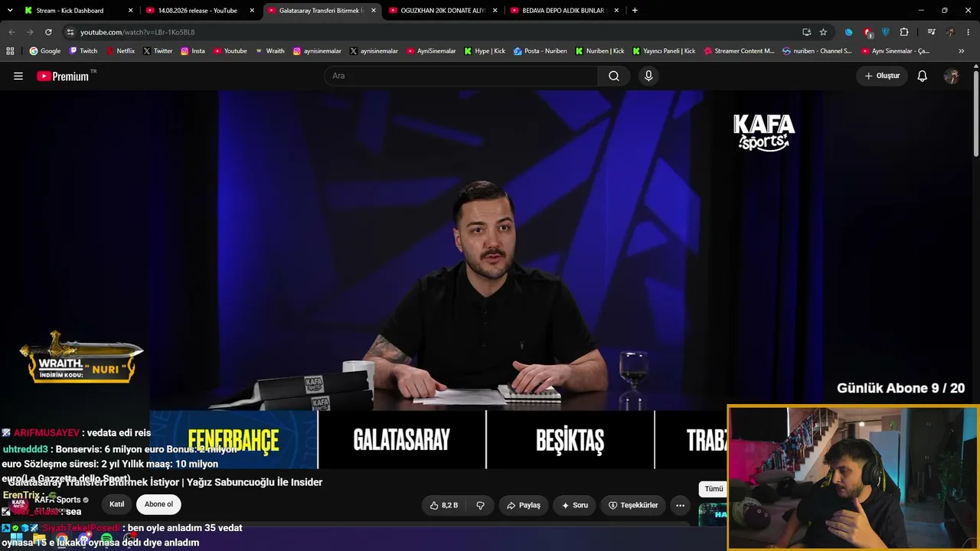Open the Oluştur create menu
This screenshot has height=551, width=980.
[x=882, y=76]
